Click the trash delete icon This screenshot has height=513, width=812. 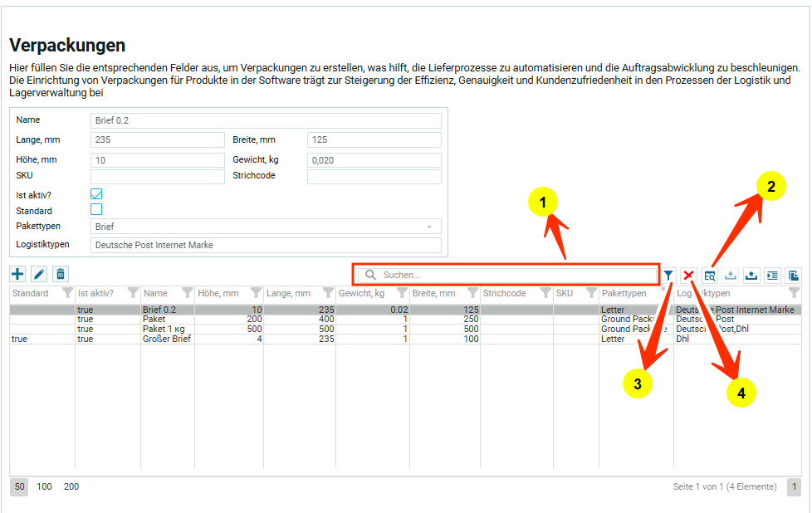click(x=61, y=274)
